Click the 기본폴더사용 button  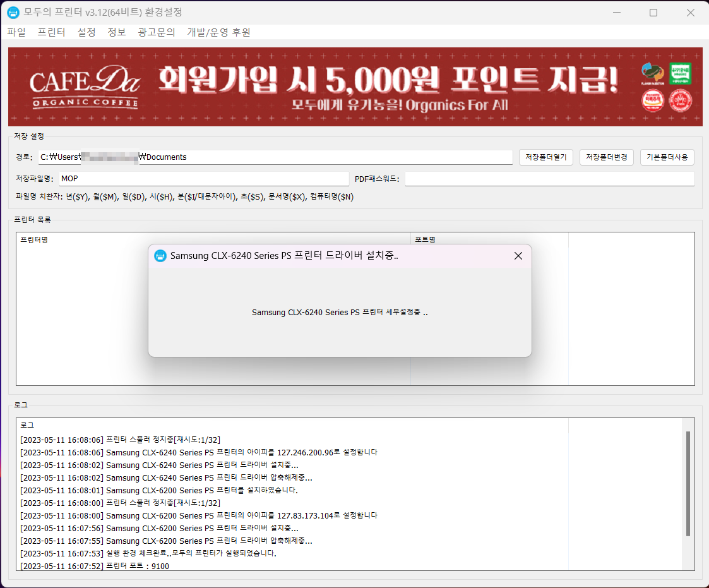coord(667,157)
